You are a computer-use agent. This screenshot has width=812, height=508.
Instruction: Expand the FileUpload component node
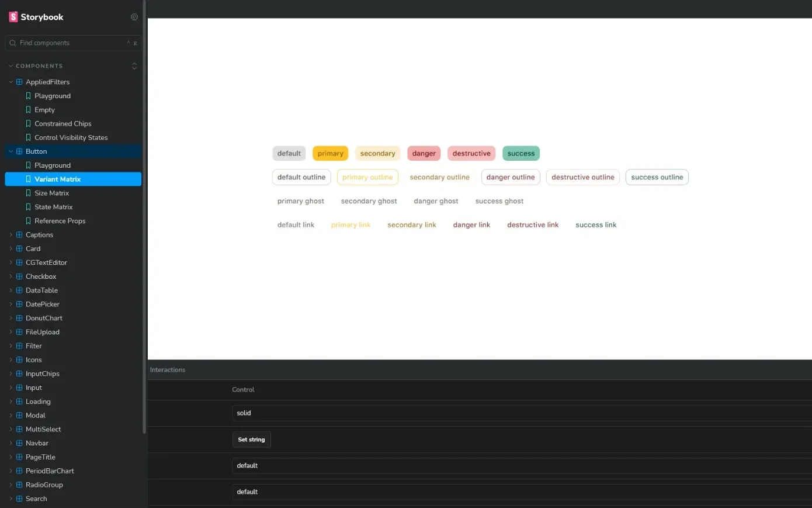pyautogui.click(x=11, y=332)
